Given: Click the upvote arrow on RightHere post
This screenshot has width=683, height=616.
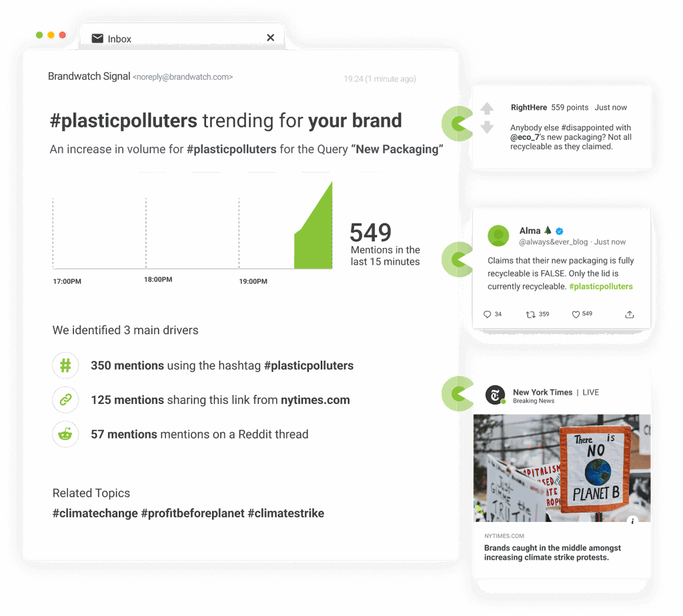Looking at the screenshot, I should coord(487,108).
